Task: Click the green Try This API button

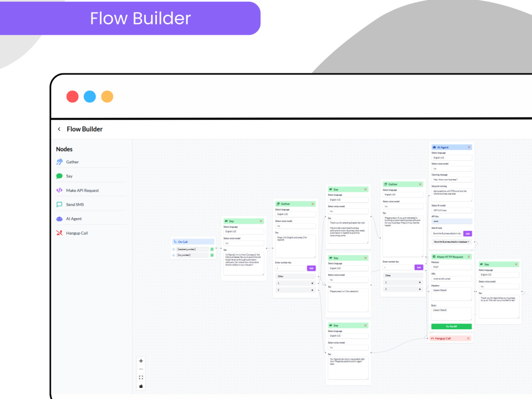Action: 451,327
